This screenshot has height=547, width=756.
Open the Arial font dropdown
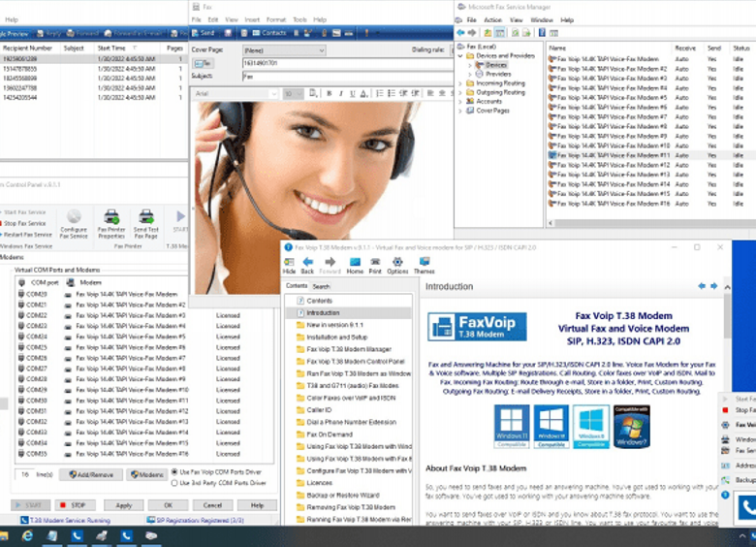(x=236, y=93)
